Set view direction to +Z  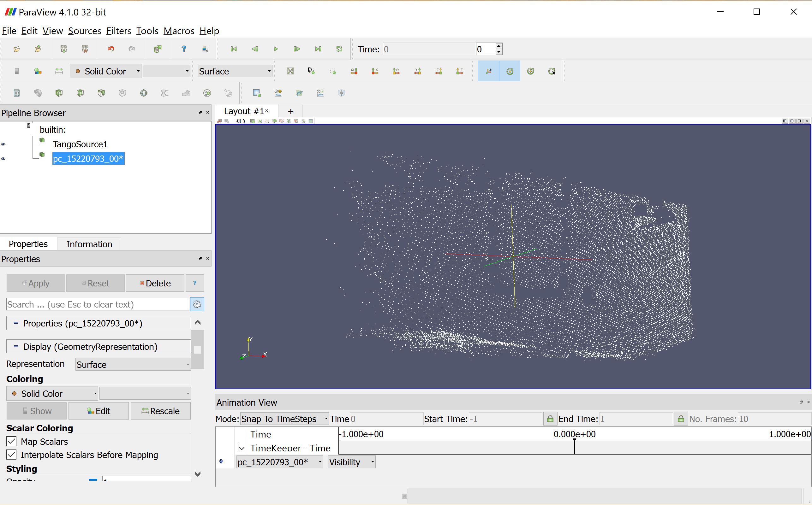[x=439, y=71]
